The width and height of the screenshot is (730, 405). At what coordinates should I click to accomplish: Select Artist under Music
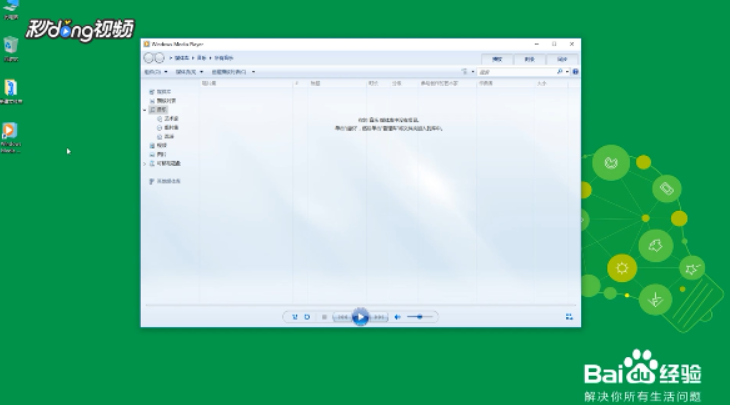pyautogui.click(x=168, y=119)
